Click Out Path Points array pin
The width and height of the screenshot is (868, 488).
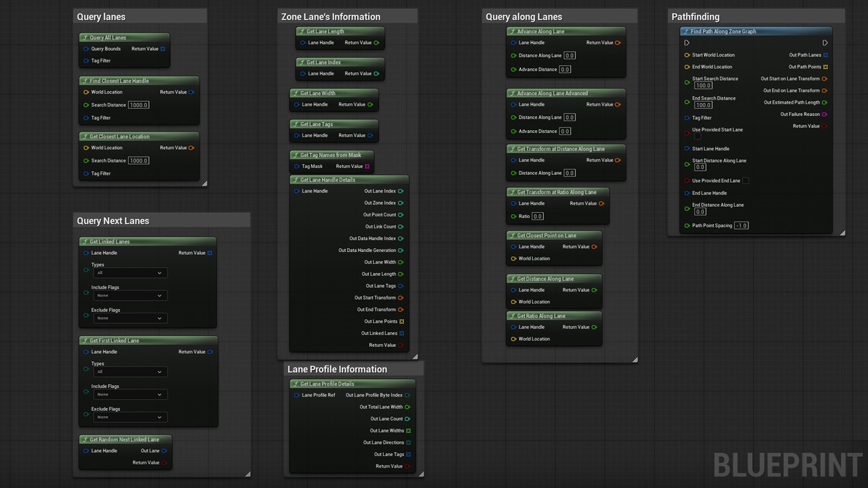(825, 67)
